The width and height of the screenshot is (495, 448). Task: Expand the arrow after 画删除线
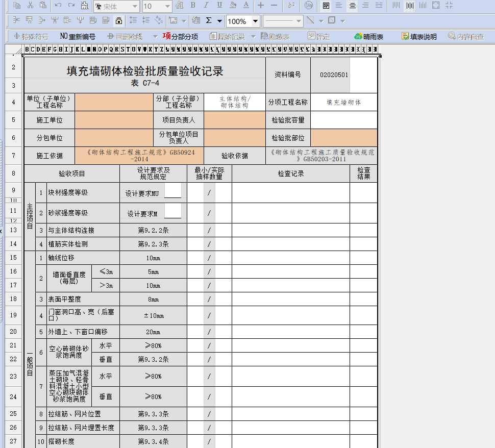(155, 37)
